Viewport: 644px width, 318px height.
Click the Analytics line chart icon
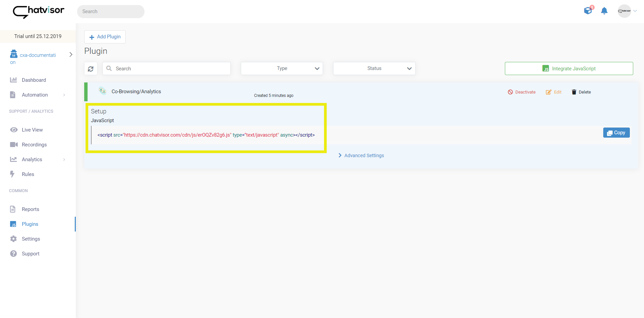click(13, 159)
